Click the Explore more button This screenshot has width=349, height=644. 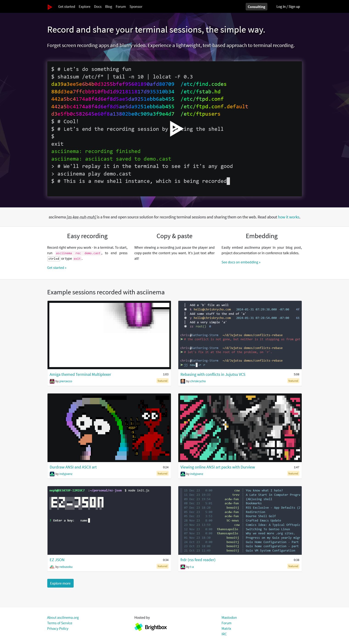(x=60, y=583)
